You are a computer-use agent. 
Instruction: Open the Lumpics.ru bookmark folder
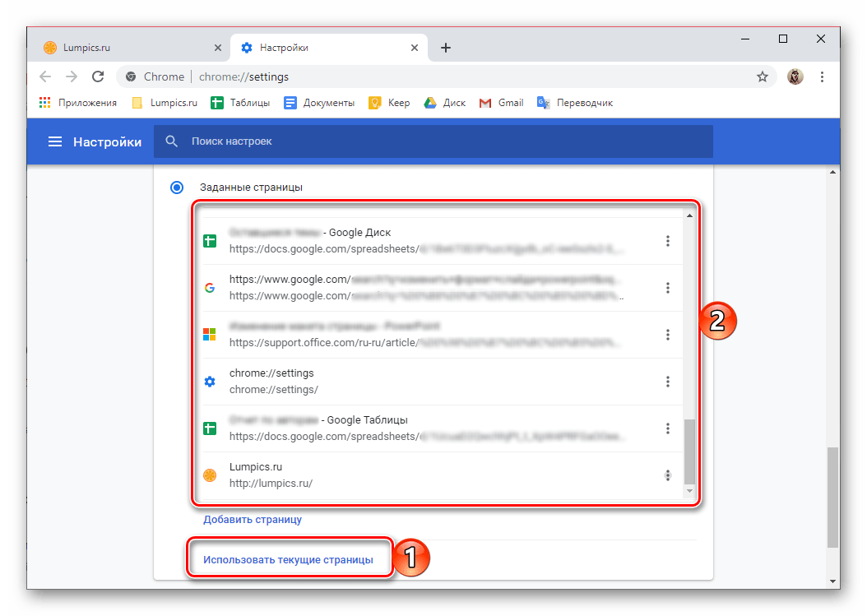[x=165, y=103]
